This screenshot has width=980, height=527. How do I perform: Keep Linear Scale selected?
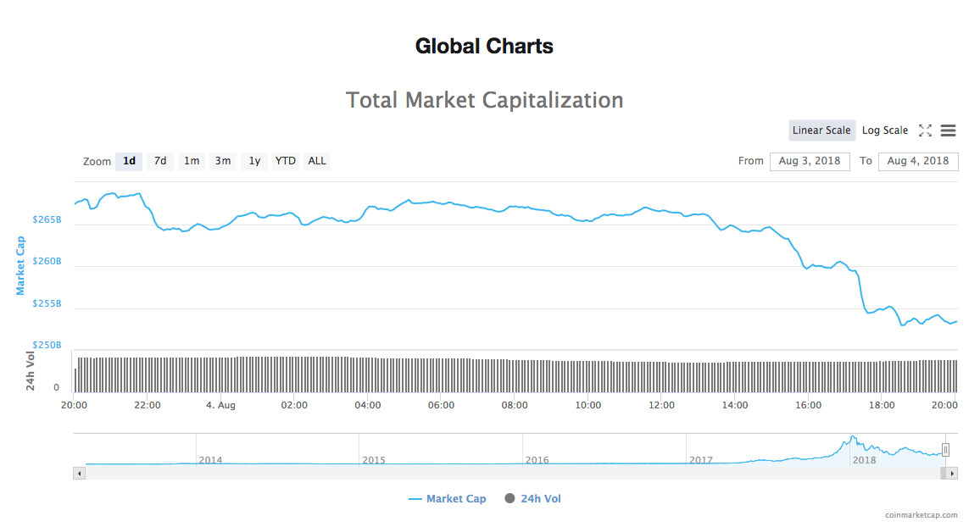(x=821, y=130)
